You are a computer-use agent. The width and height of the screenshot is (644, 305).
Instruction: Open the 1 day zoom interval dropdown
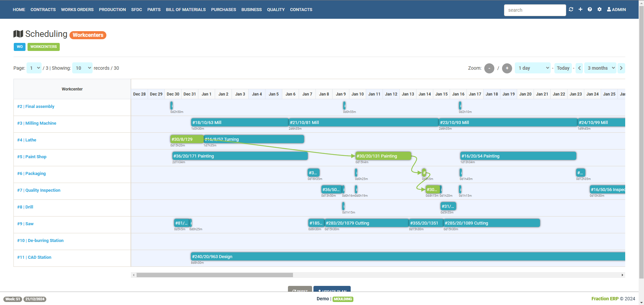(x=532, y=68)
